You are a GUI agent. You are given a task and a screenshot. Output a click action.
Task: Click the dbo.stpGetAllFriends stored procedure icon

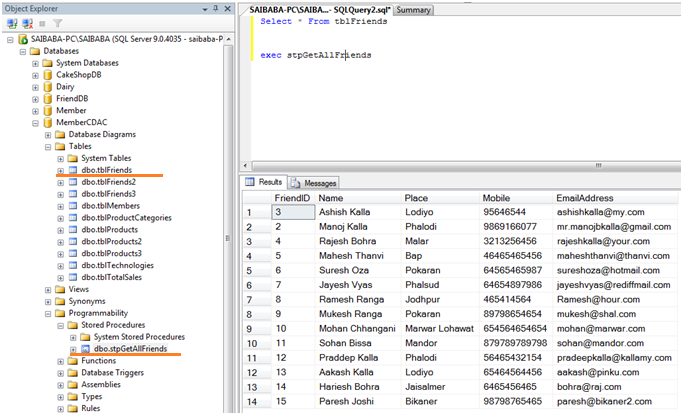pyautogui.click(x=86, y=349)
